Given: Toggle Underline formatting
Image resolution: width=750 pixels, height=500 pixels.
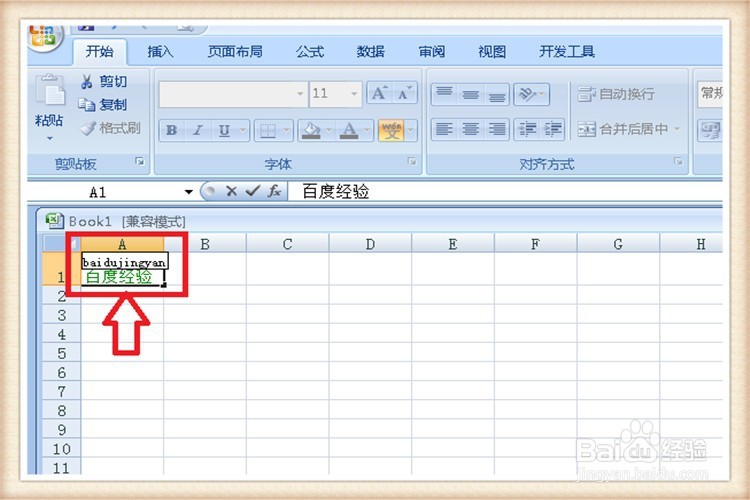Looking at the screenshot, I should (x=224, y=130).
